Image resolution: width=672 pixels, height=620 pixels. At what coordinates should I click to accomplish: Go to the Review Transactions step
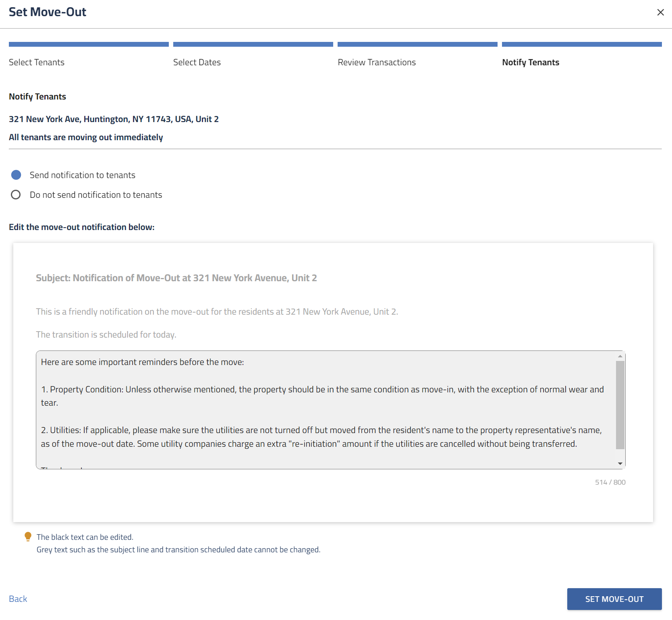click(377, 62)
